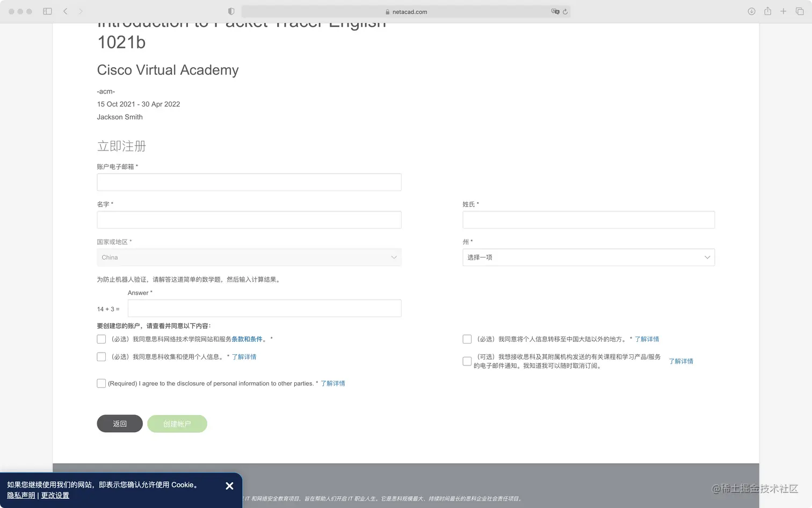812x508 pixels.
Task: Open the 州 选择一项 dropdown
Action: [589, 257]
